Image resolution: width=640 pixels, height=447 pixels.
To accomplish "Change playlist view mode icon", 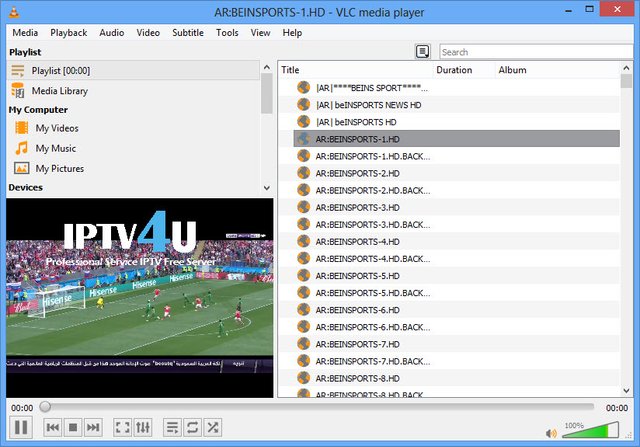I will (x=422, y=52).
